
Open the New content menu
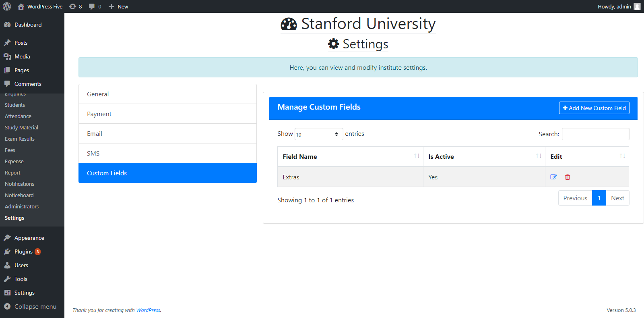point(118,6)
